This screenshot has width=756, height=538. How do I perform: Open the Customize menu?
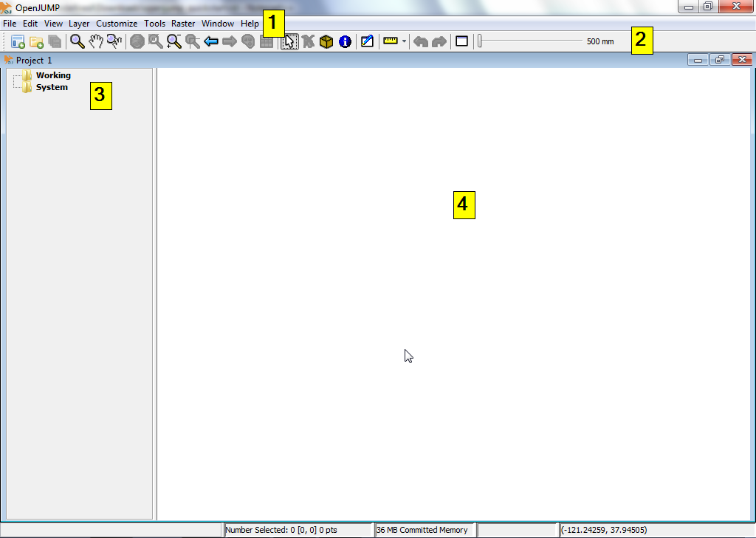(x=117, y=24)
